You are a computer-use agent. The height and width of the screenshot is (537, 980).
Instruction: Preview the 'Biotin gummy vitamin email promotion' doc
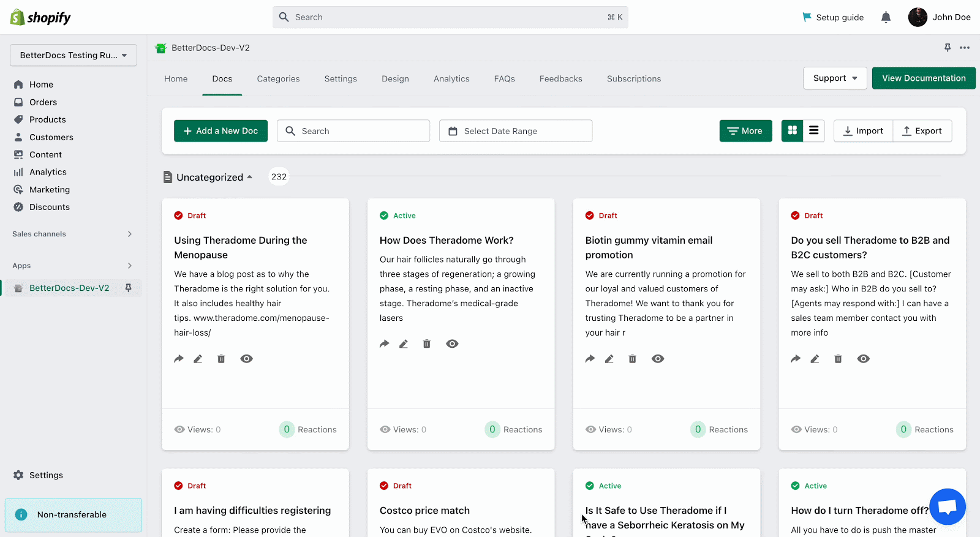[658, 359]
